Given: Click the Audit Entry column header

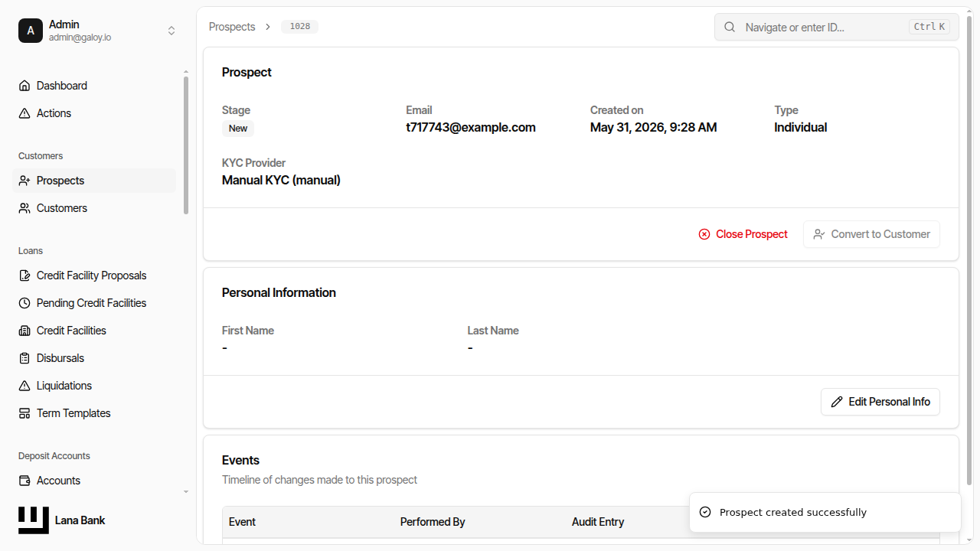Looking at the screenshot, I should pos(598,522).
